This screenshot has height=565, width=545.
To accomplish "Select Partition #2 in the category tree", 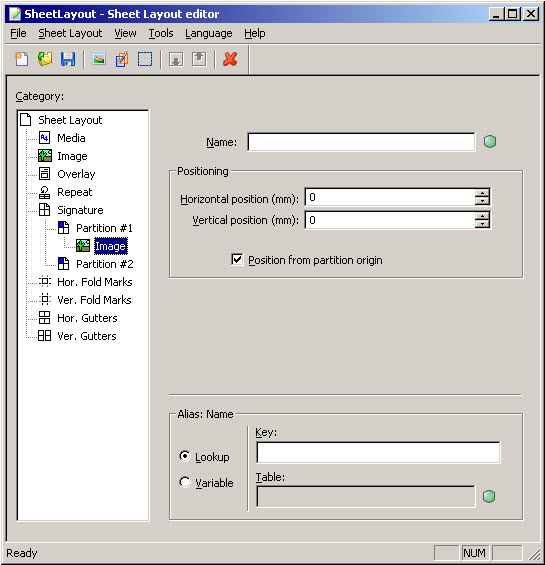I will point(105,264).
